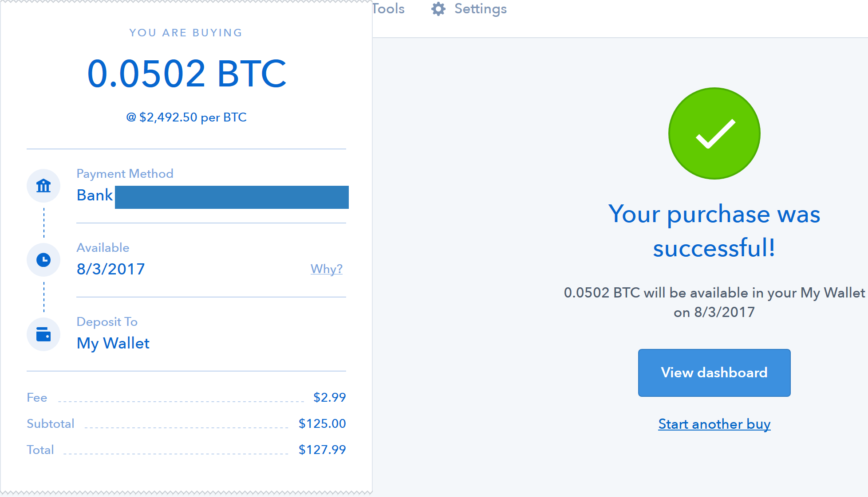Viewport: 868px width, 497px height.
Task: Click the YOU ARE BUYING header
Action: point(186,32)
